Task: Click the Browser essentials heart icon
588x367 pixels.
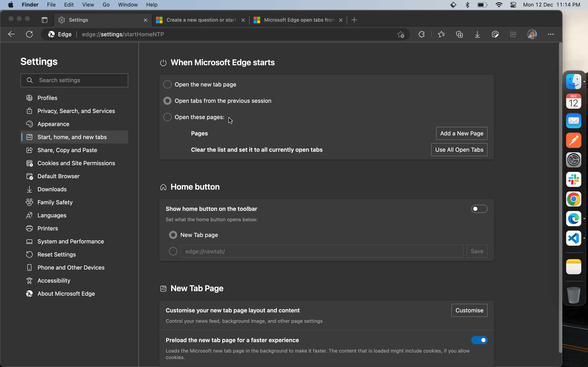Action: [495, 34]
